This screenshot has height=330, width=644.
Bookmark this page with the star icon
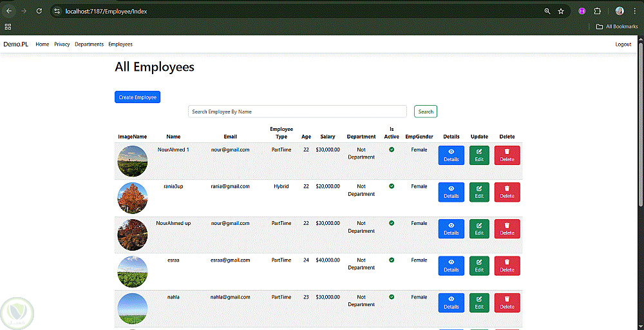[561, 11]
